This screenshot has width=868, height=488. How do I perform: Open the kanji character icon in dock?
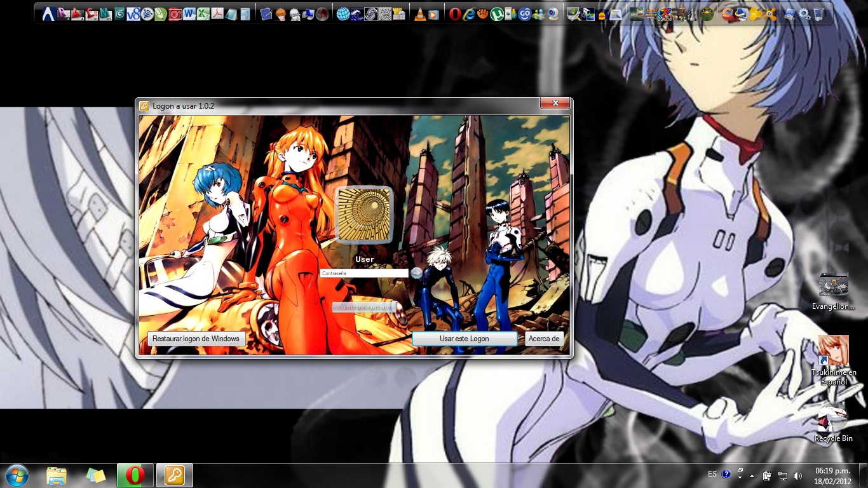pos(385,14)
